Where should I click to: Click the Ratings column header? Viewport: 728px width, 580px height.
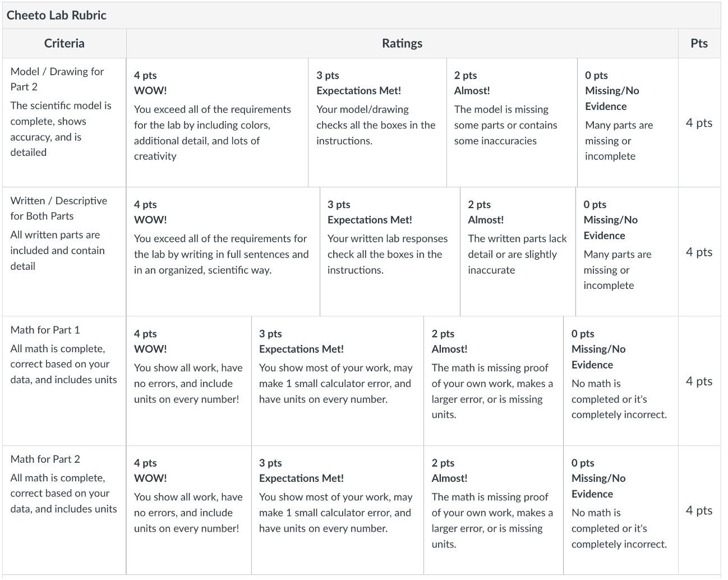tap(402, 43)
